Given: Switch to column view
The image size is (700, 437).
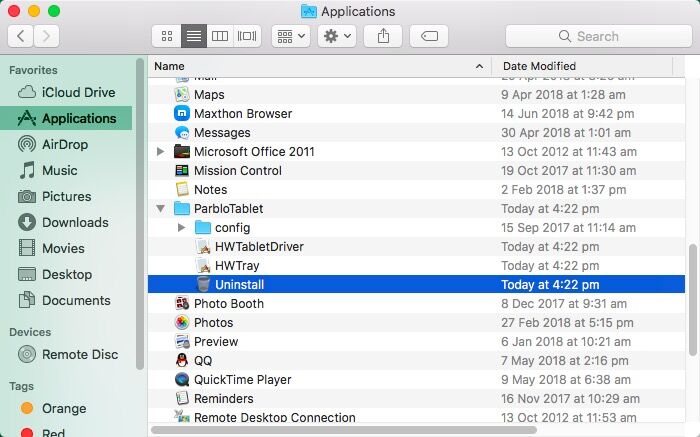Looking at the screenshot, I should (x=220, y=36).
